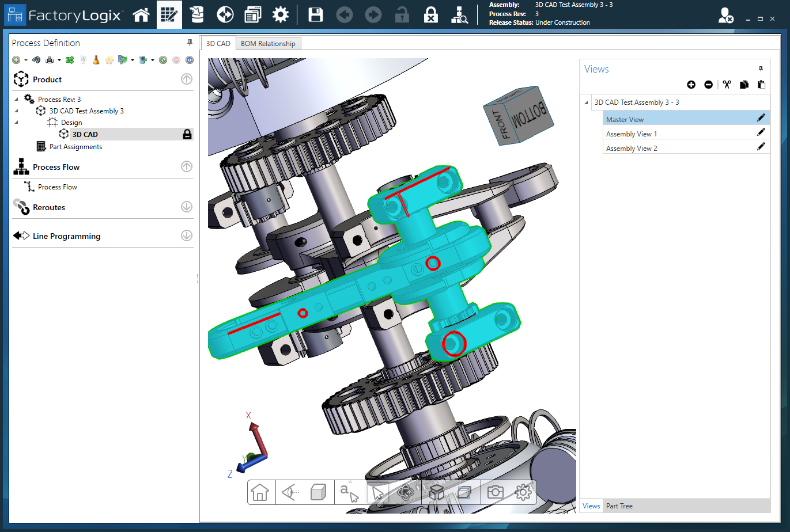The height and width of the screenshot is (532, 790).
Task: Expand the Reroutes section
Action: click(x=187, y=207)
